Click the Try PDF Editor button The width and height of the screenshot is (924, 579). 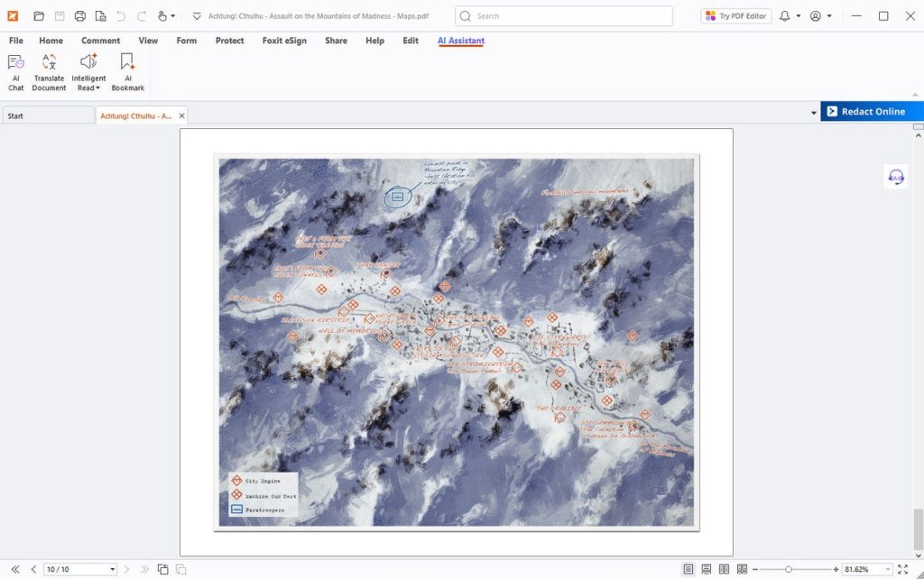736,16
